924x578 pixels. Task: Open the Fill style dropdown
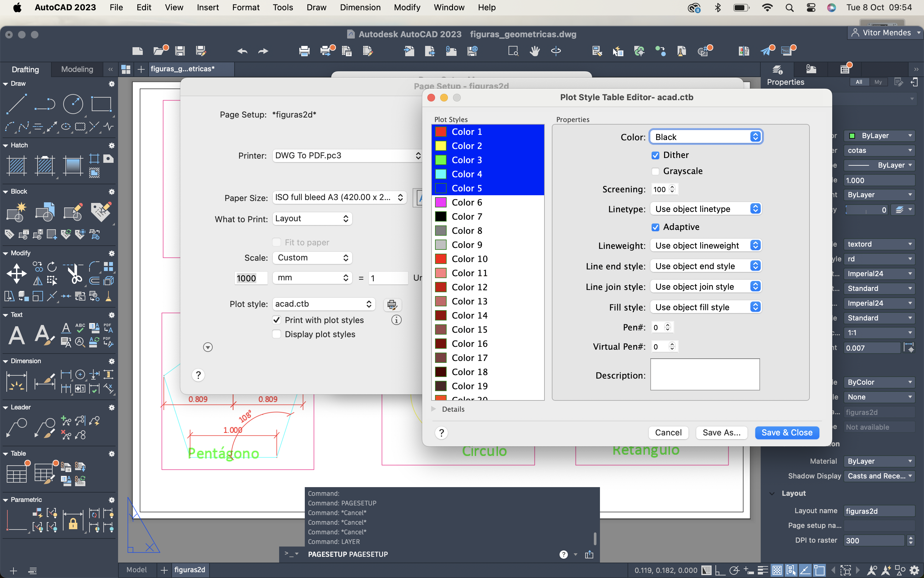click(x=706, y=307)
